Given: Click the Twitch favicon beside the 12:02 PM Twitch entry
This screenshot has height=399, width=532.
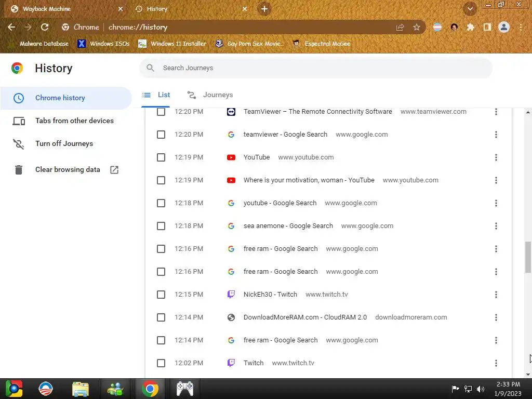Looking at the screenshot, I should (x=231, y=363).
